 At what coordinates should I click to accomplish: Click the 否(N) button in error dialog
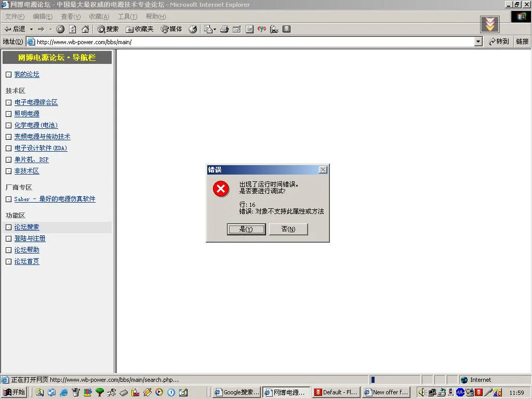pyautogui.click(x=288, y=229)
